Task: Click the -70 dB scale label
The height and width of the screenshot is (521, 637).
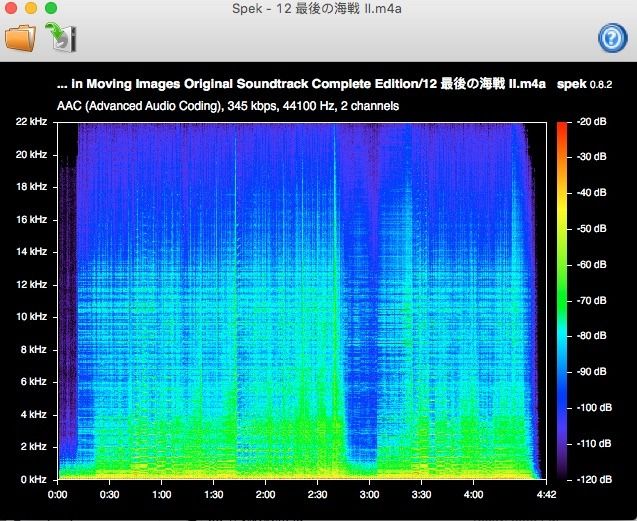Action: 592,300
